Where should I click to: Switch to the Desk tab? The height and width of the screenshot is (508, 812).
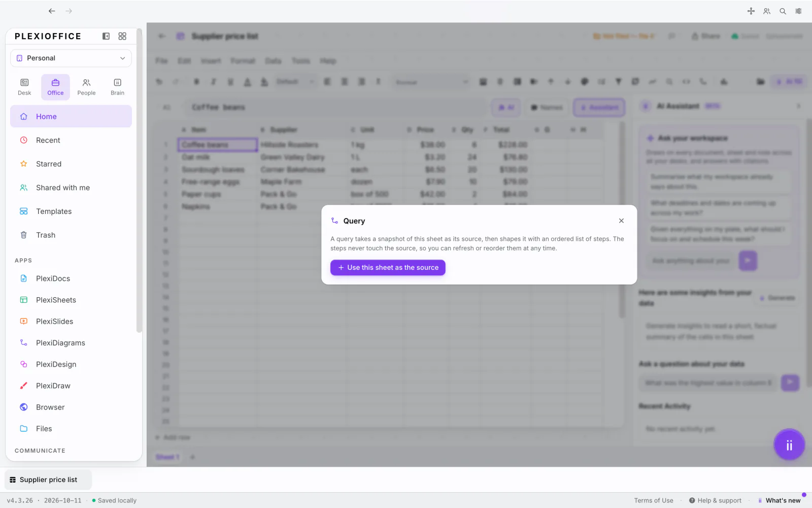(24, 87)
